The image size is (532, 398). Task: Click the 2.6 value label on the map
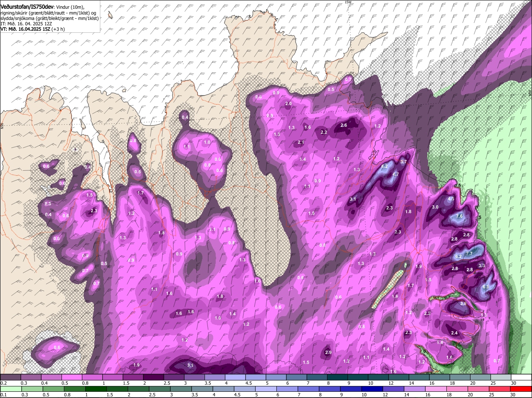click(344, 125)
